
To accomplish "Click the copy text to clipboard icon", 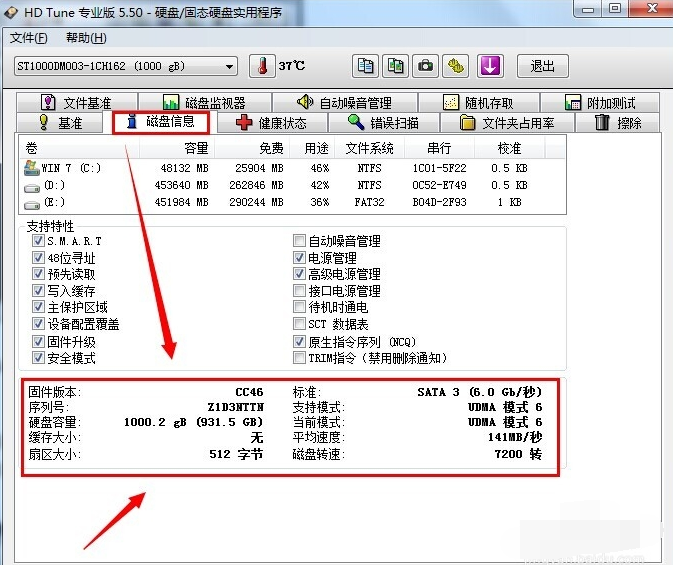I will coord(366,66).
